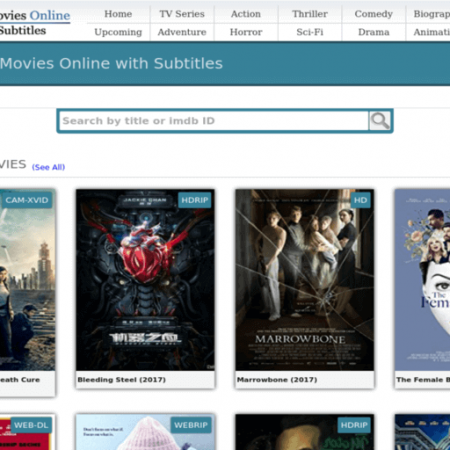Viewport: 450px width, 450px height.
Task: Browse the Horror genre
Action: tap(246, 32)
